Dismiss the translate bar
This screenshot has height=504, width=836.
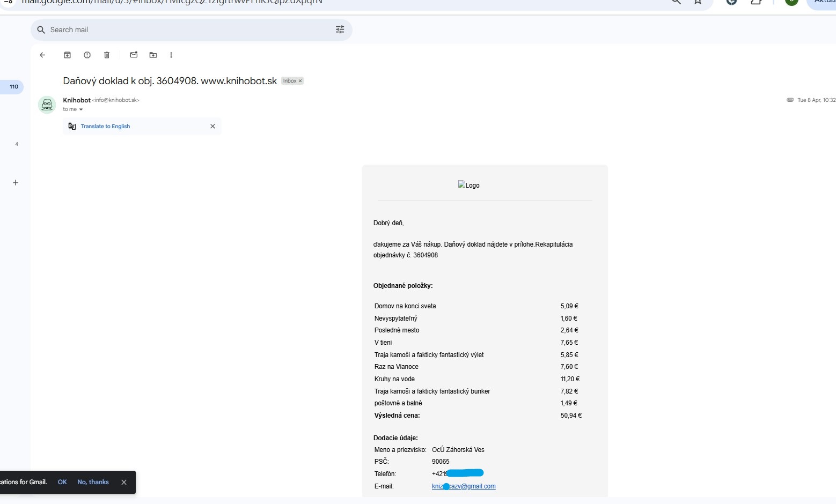212,127
